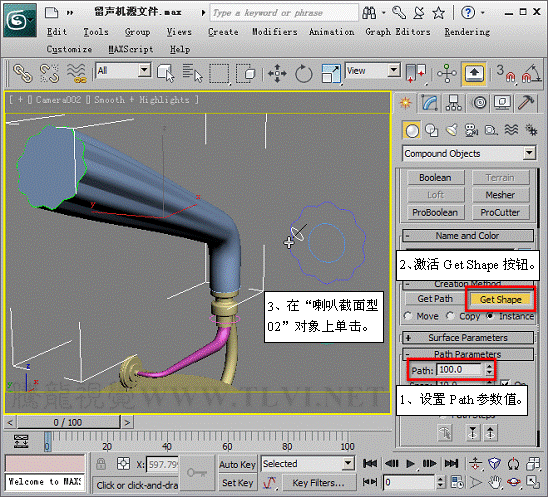
Task: Activate the Select and Scale tool
Action: pos(331,73)
